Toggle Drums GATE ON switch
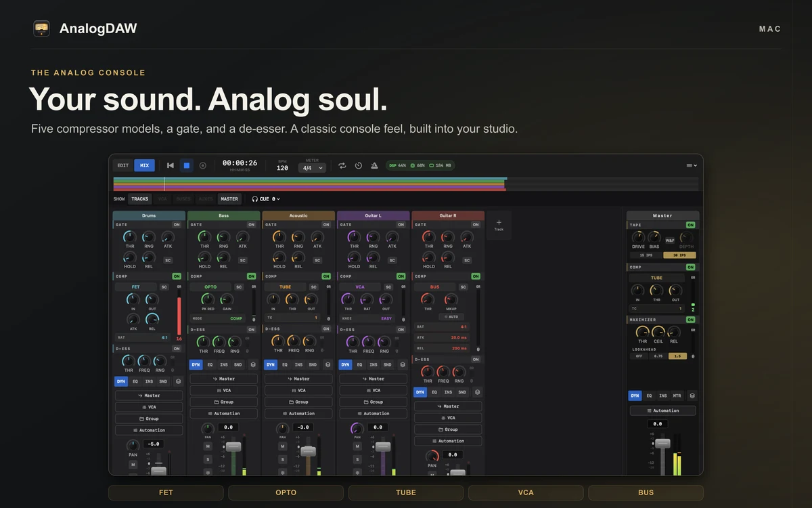The image size is (812, 508). tap(177, 224)
